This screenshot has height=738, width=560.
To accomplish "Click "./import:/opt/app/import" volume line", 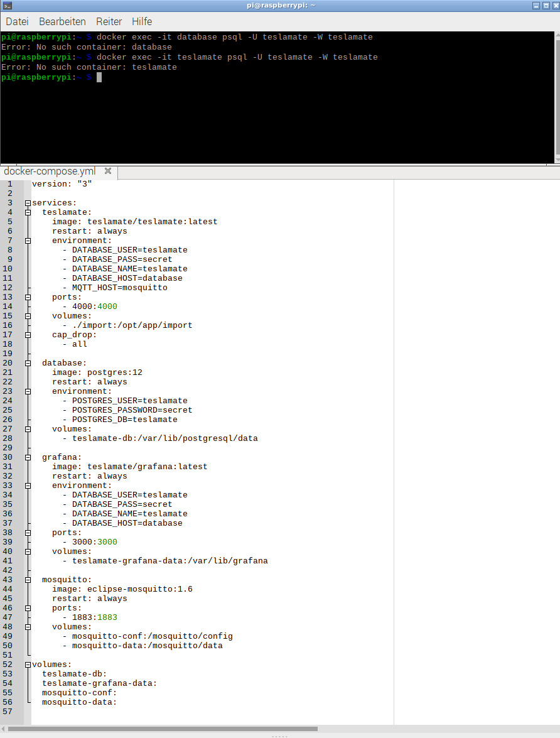I will click(x=132, y=325).
